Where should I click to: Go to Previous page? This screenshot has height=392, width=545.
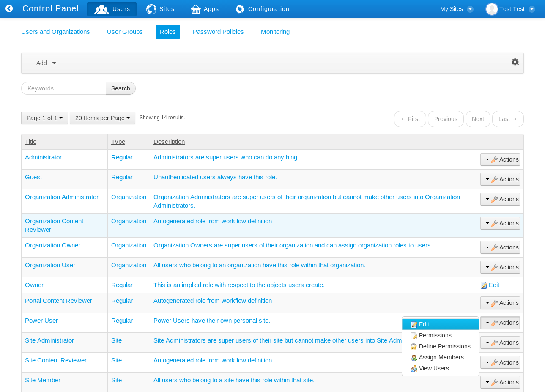pyautogui.click(x=446, y=119)
